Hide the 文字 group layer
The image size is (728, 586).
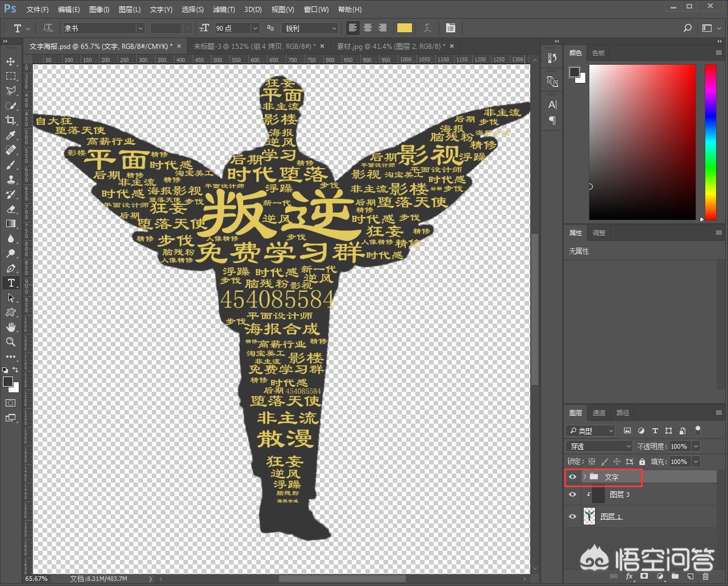572,477
